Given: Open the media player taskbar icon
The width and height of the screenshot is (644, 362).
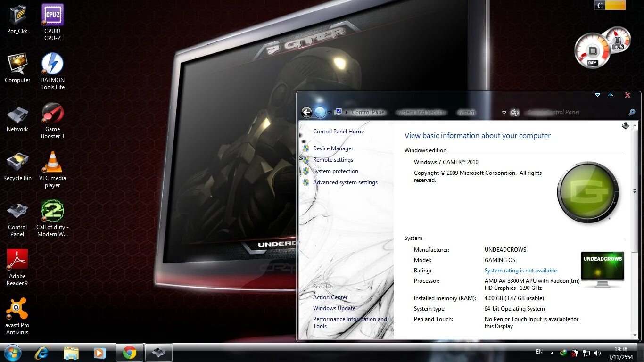Looking at the screenshot, I should [99, 353].
